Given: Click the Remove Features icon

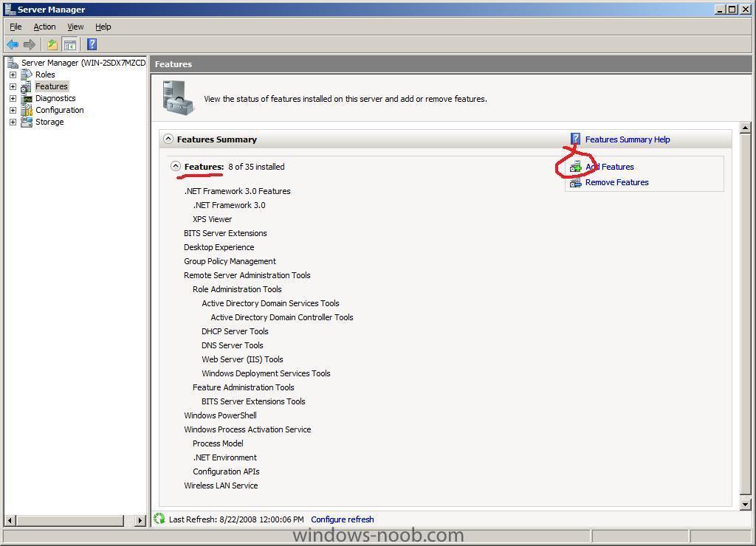Looking at the screenshot, I should pyautogui.click(x=576, y=183).
